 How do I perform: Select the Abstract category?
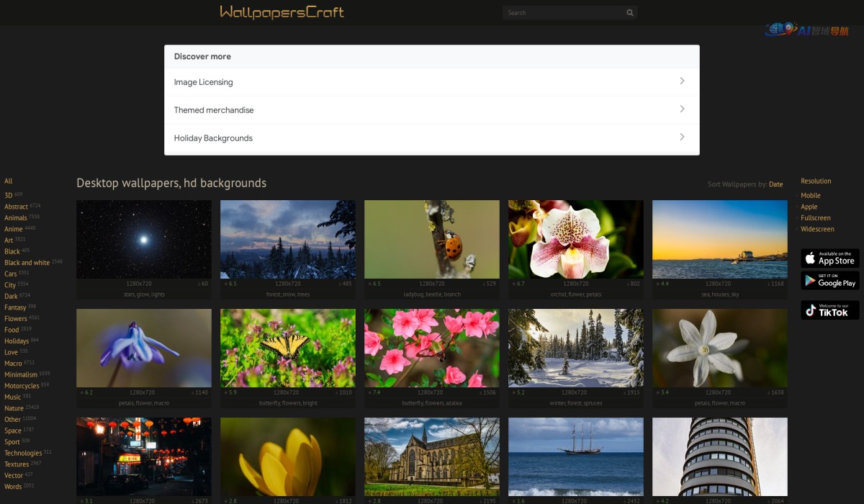coord(16,207)
